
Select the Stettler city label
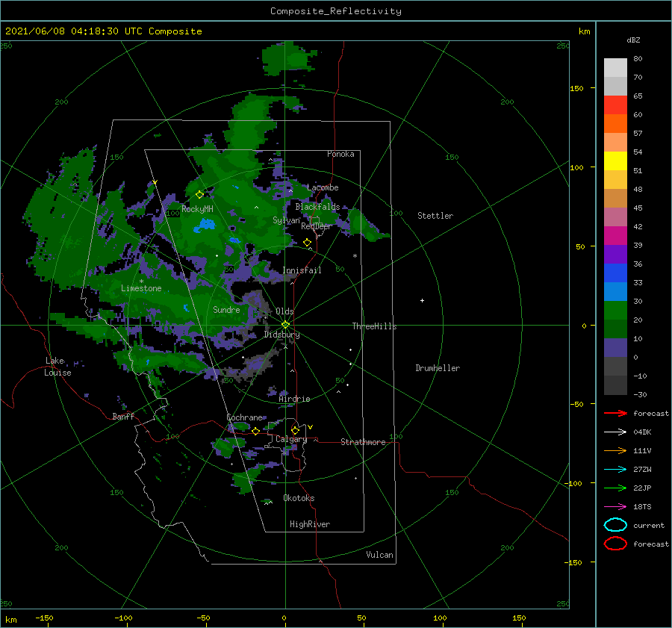(x=435, y=216)
